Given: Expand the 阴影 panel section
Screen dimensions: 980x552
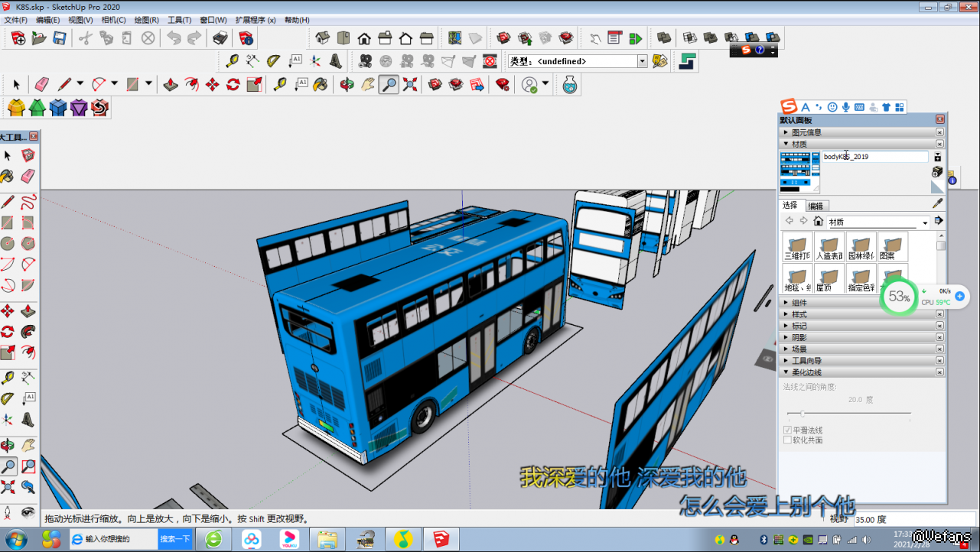Looking at the screenshot, I should (x=799, y=337).
